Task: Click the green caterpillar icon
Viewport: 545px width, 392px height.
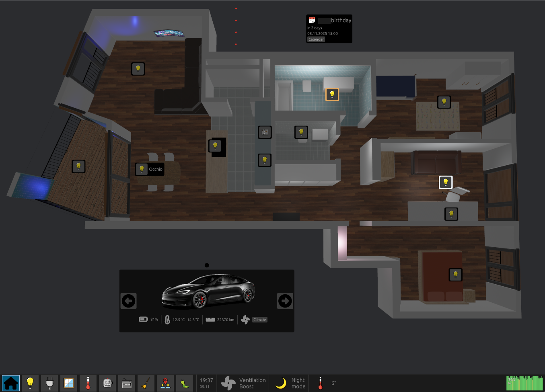Action: [184, 383]
